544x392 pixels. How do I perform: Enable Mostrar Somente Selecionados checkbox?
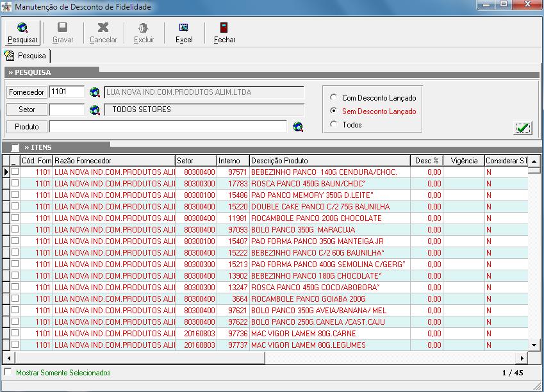coord(8,372)
